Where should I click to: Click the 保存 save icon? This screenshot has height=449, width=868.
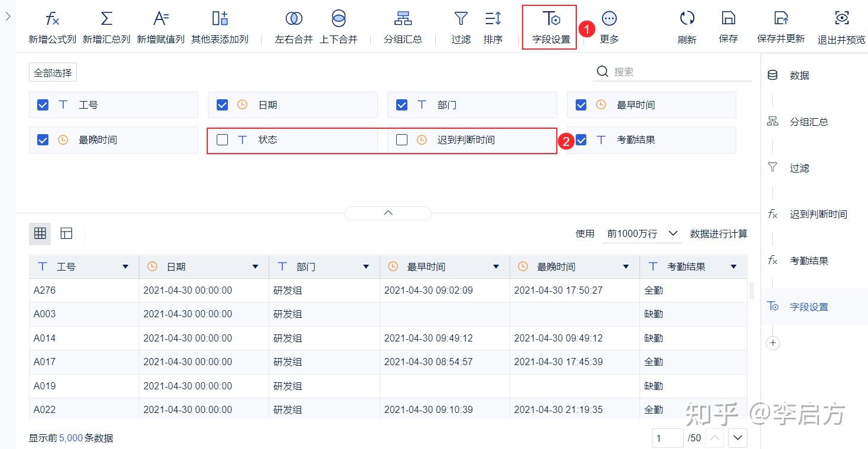728,19
